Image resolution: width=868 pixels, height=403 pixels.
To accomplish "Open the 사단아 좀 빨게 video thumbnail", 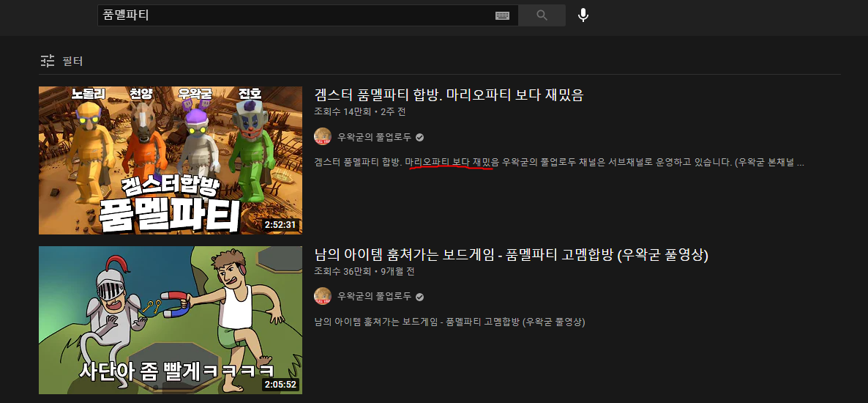I will [171, 320].
